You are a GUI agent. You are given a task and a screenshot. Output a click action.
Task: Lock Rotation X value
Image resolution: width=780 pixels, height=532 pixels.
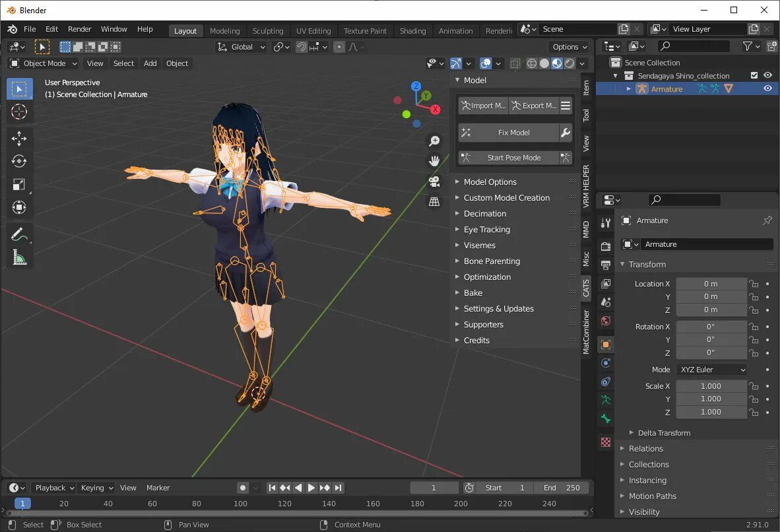point(754,327)
